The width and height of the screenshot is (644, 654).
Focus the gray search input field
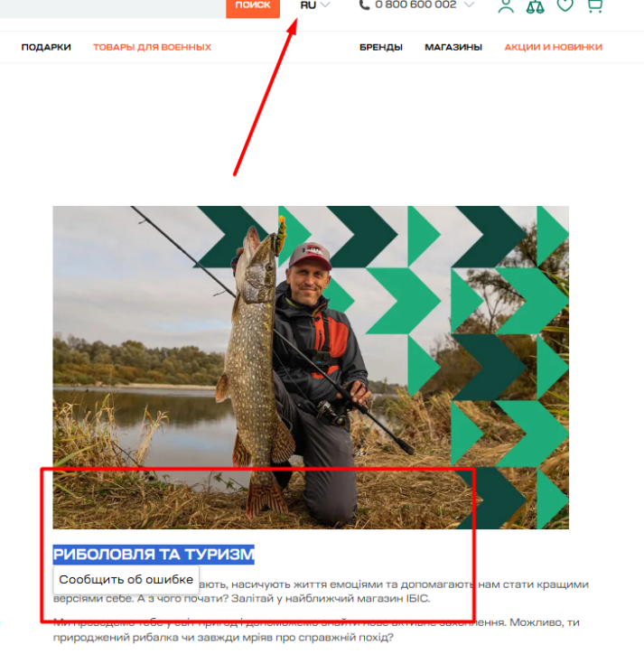point(113,8)
